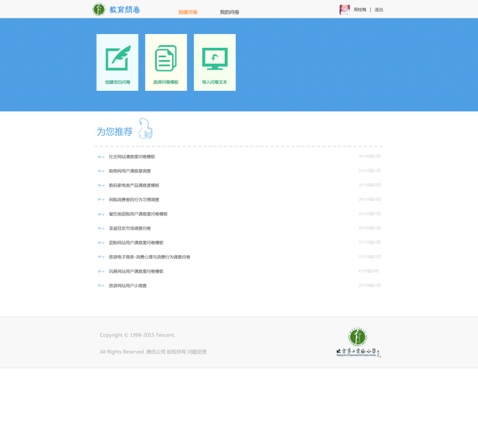Image resolution: width=478 pixels, height=448 pixels.
Task: Click the 21个问题/1页 count
Action: pyautogui.click(x=370, y=171)
